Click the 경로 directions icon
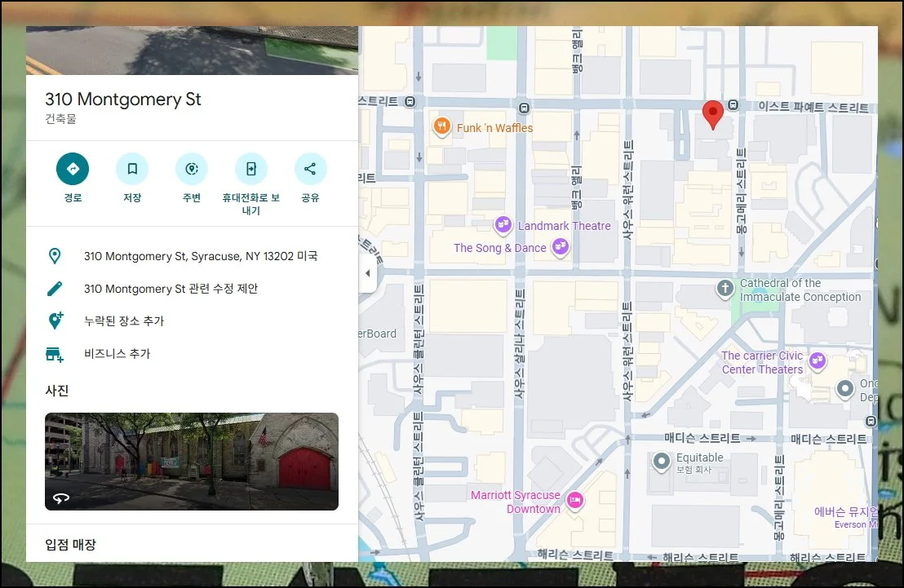The height and width of the screenshot is (588, 904). click(x=72, y=169)
